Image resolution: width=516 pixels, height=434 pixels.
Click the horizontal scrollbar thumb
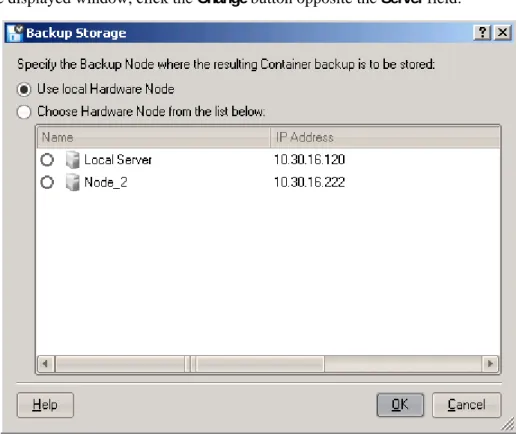click(190, 363)
